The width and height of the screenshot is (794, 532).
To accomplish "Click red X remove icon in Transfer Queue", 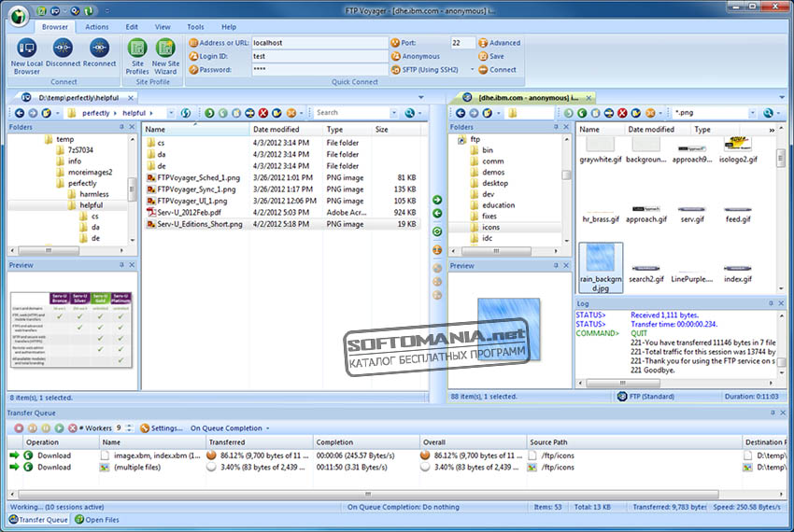I will (x=73, y=428).
